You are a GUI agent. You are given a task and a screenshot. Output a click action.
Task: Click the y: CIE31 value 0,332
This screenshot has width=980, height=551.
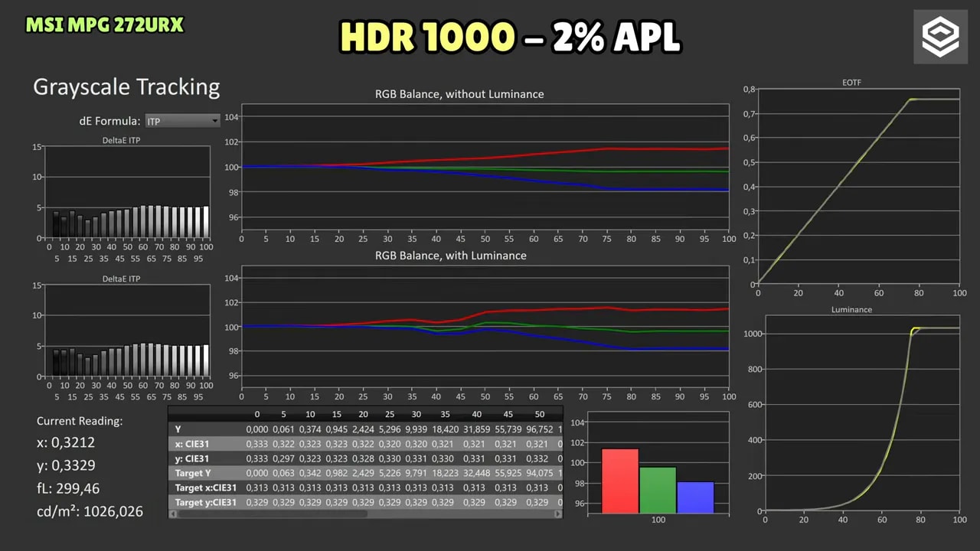tap(537, 458)
